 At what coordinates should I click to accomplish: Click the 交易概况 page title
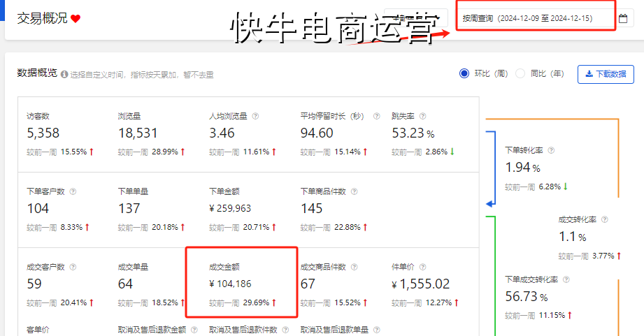tap(42, 18)
